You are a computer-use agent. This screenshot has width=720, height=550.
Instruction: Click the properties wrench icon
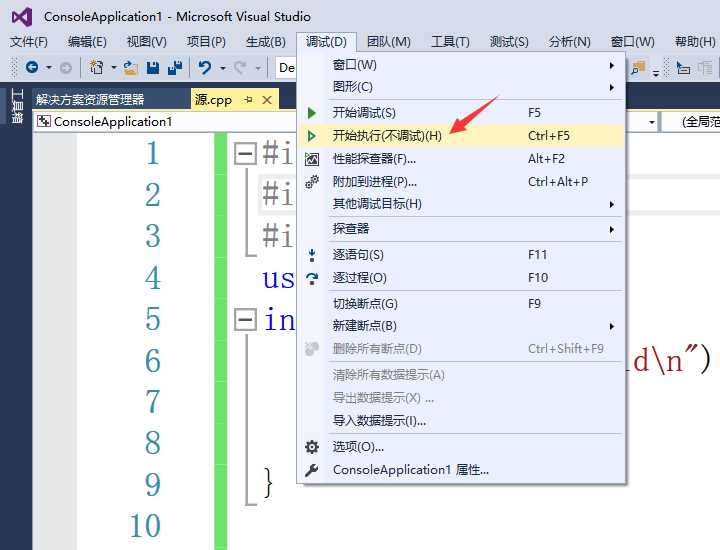[312, 470]
